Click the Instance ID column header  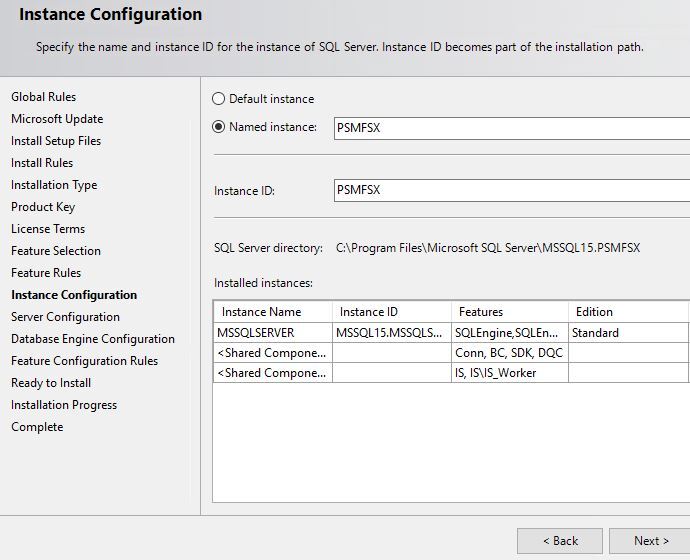coord(392,312)
